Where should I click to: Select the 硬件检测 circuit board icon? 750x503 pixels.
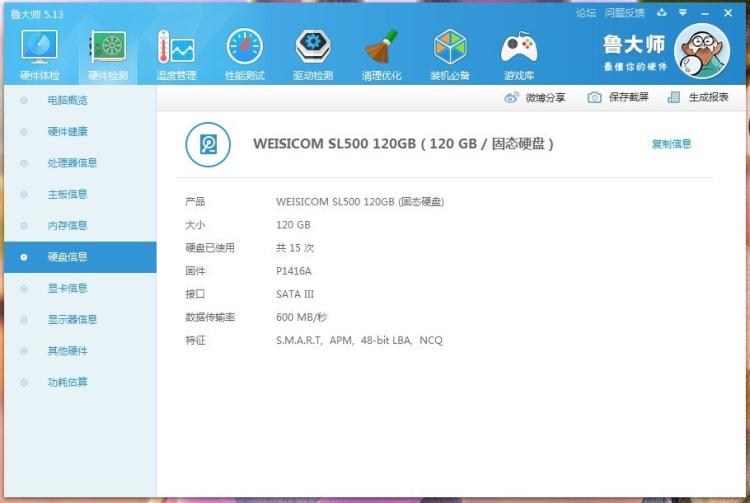[x=108, y=46]
